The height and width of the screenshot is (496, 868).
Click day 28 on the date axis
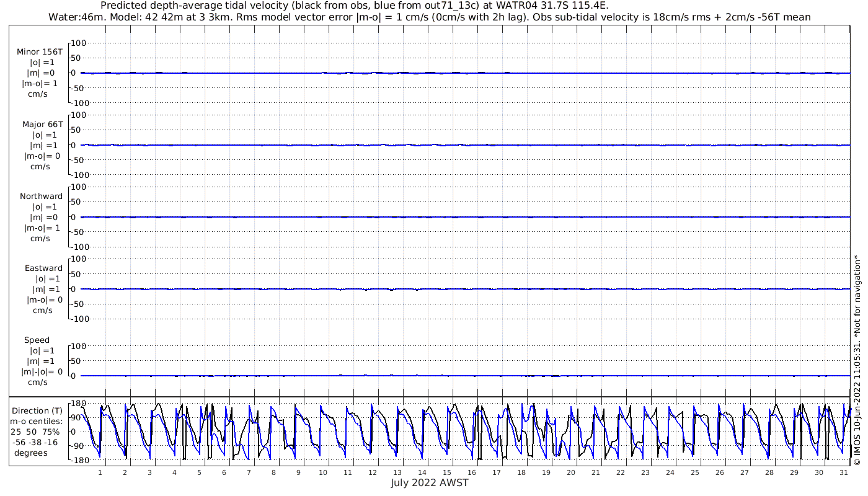[x=769, y=472]
